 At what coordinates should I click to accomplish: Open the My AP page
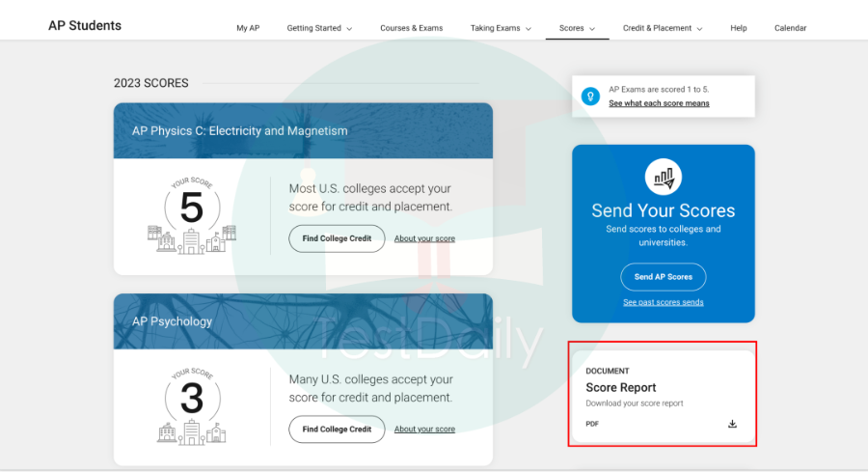(248, 28)
